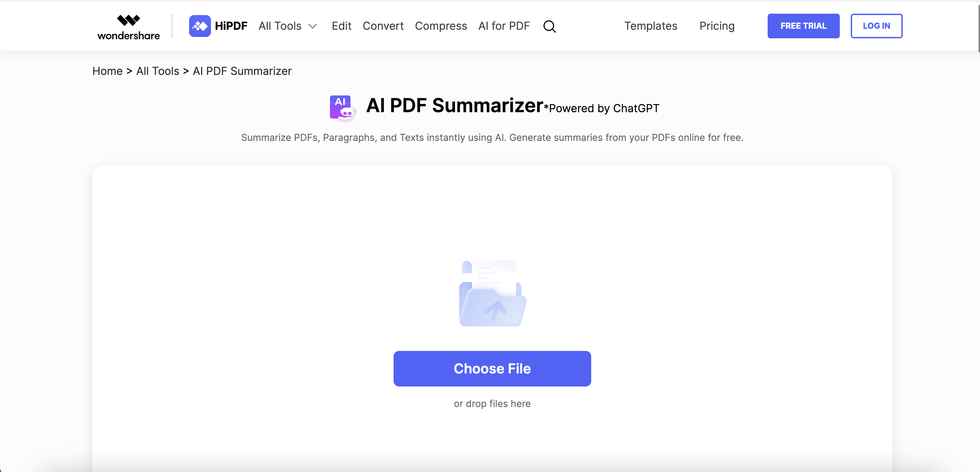The image size is (980, 472).
Task: Select the Edit menu item
Action: (341, 26)
